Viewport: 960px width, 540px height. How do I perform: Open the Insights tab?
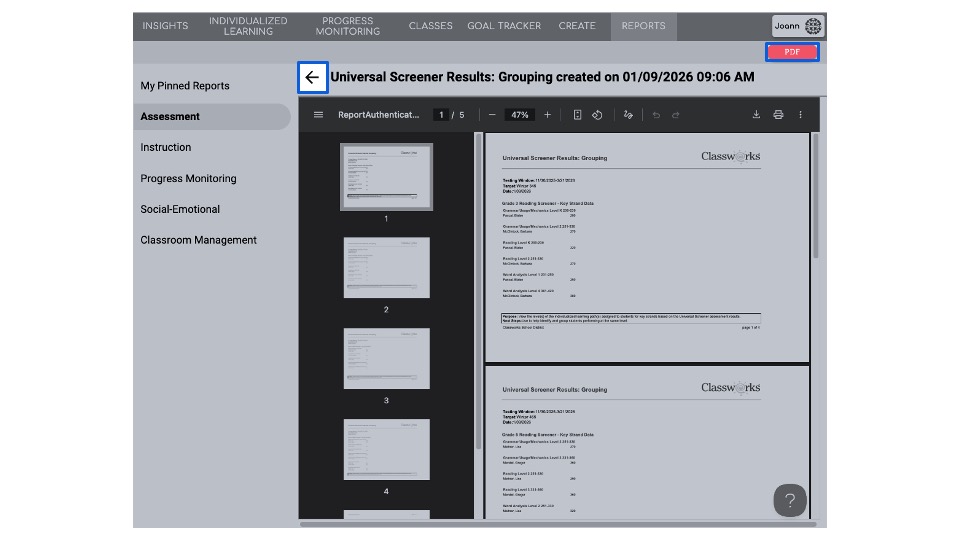[x=165, y=26]
